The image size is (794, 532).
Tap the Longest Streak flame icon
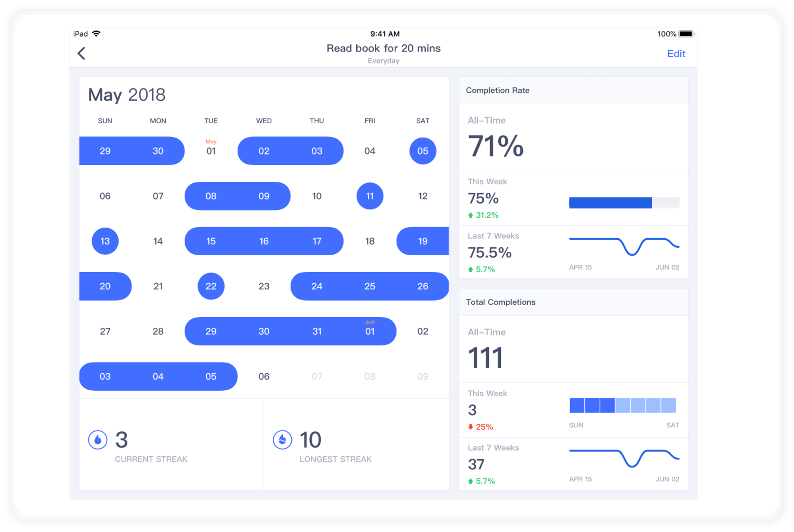tap(282, 440)
